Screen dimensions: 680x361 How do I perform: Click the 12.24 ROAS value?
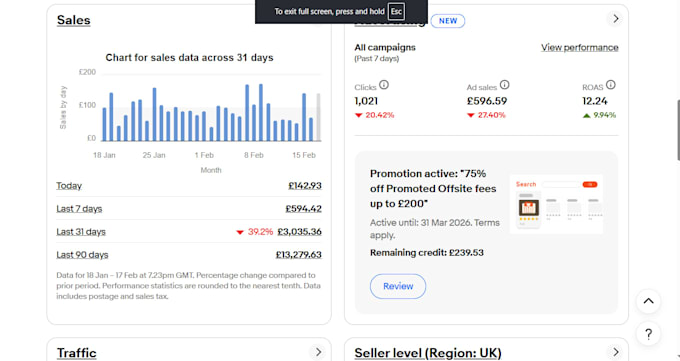click(595, 101)
